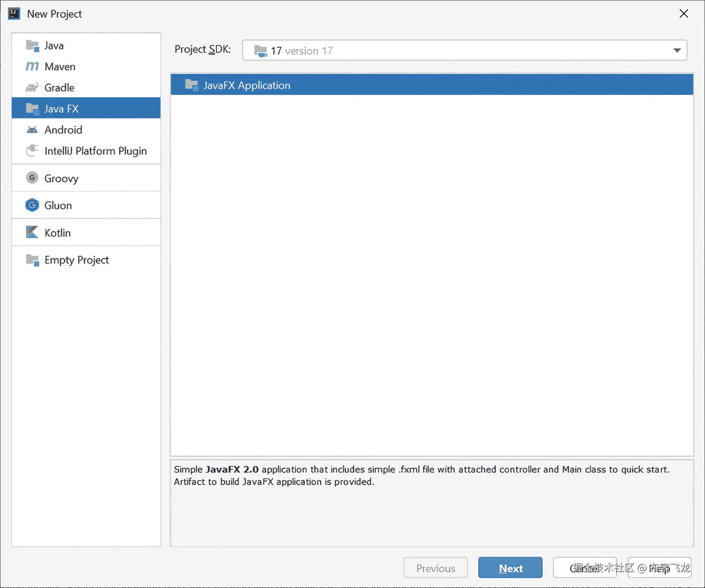
Task: Choose the Kotlin logo icon
Action: point(32,232)
